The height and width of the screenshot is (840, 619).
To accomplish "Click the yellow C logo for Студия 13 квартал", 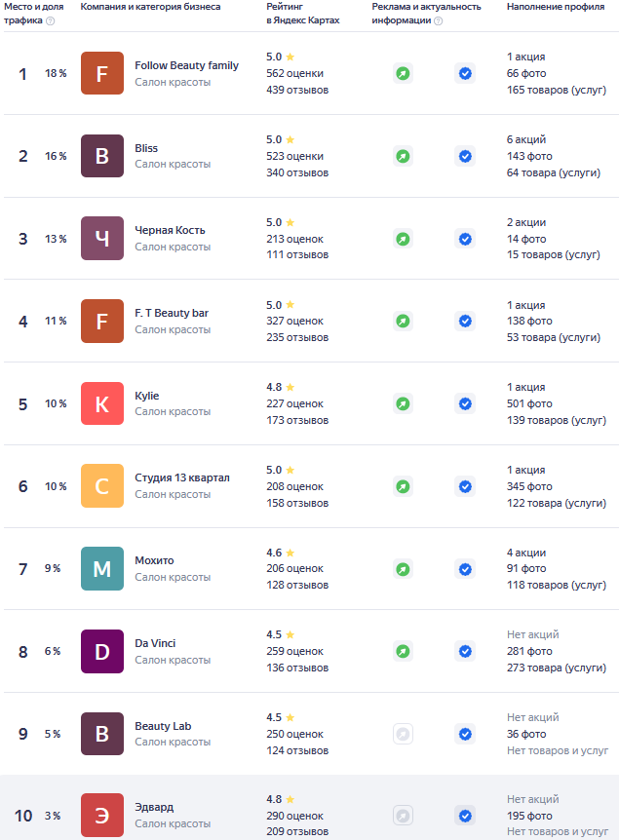I will (x=102, y=486).
